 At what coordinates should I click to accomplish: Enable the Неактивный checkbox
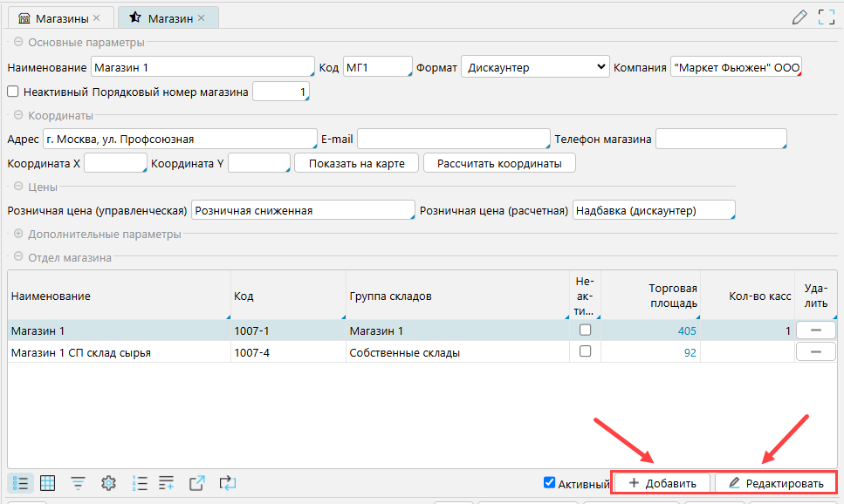coord(13,92)
